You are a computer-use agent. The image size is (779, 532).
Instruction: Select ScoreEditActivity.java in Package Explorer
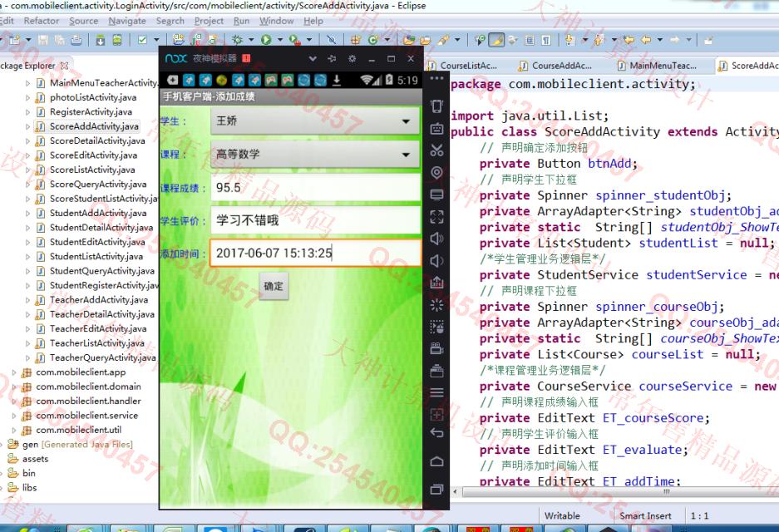(x=93, y=155)
